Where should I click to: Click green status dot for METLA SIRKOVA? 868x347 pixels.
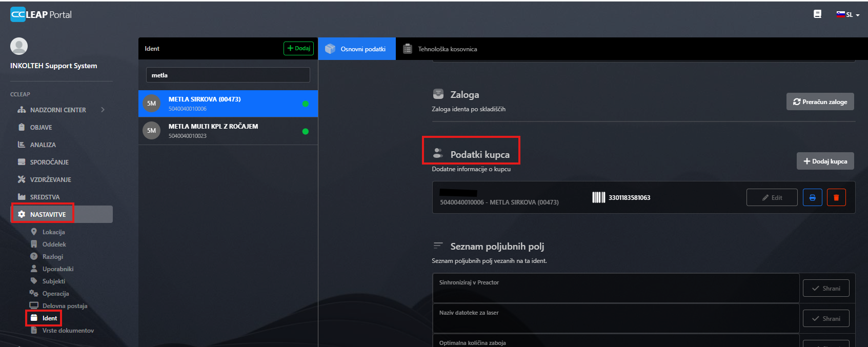(x=305, y=104)
